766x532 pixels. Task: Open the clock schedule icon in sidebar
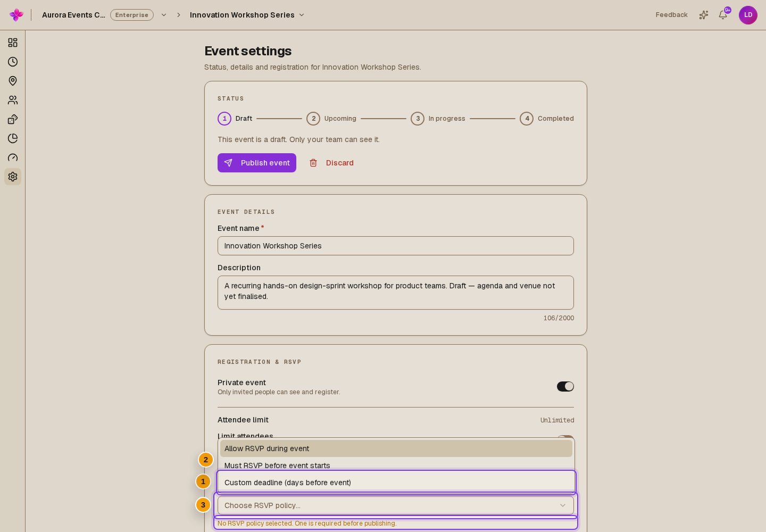pyautogui.click(x=13, y=62)
